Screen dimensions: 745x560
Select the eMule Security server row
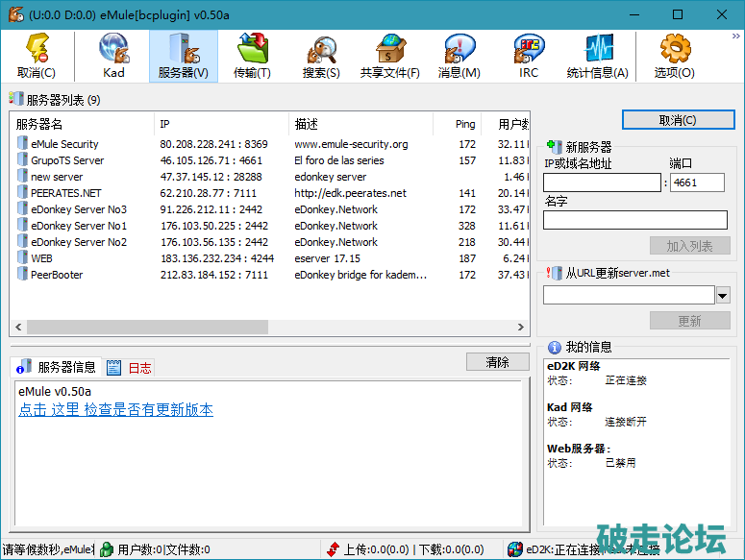tap(64, 144)
